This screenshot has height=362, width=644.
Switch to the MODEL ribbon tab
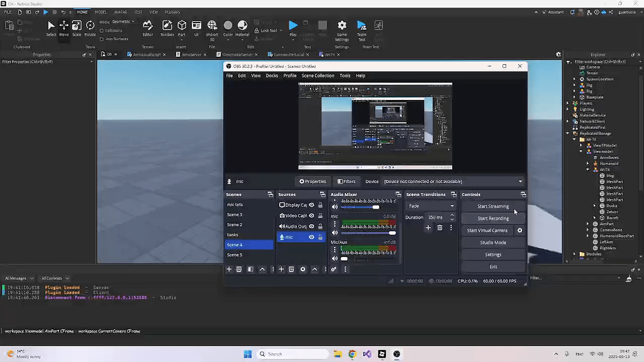(100, 11)
